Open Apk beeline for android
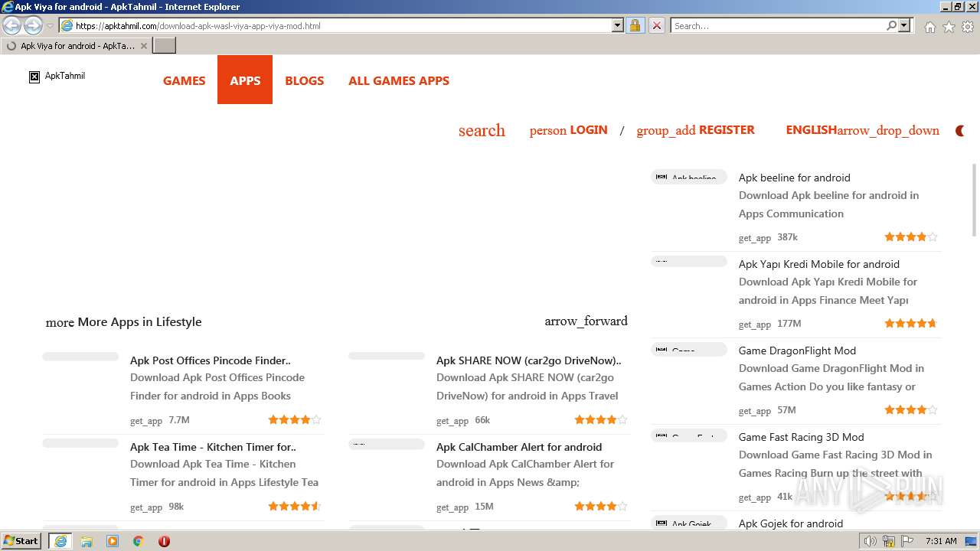Viewport: 980px width, 551px height. point(794,178)
